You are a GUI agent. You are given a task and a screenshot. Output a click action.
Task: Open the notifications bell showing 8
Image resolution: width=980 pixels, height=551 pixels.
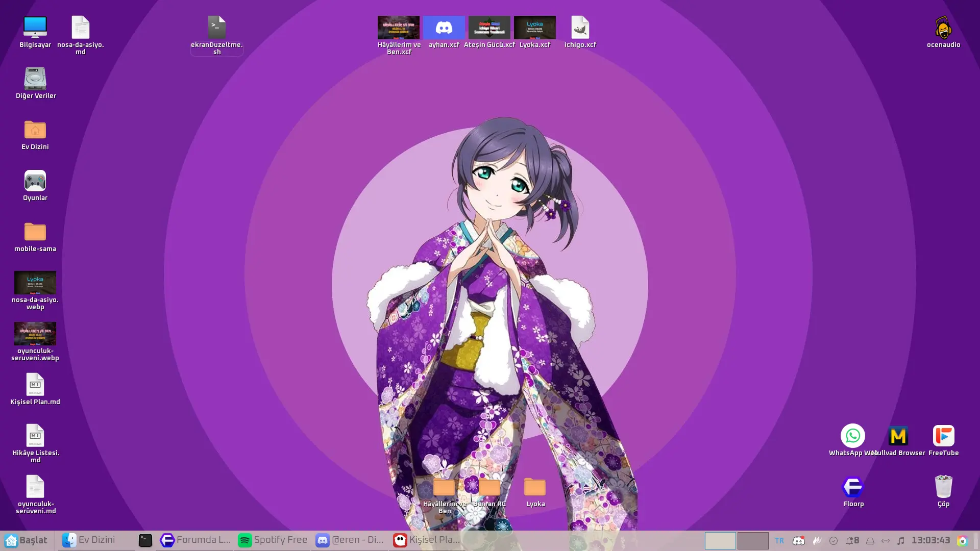(852, 541)
